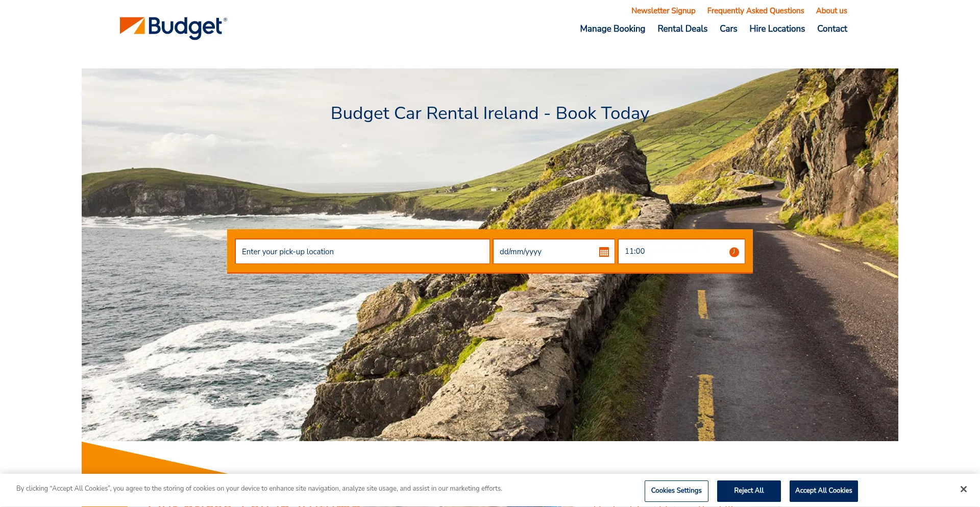
Task: Open Cookies Settings
Action: click(x=676, y=491)
